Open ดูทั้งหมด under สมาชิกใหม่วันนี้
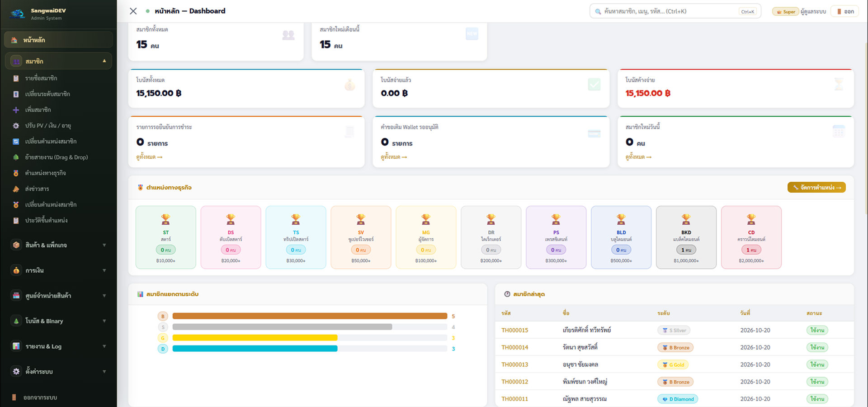868x407 pixels. point(638,157)
